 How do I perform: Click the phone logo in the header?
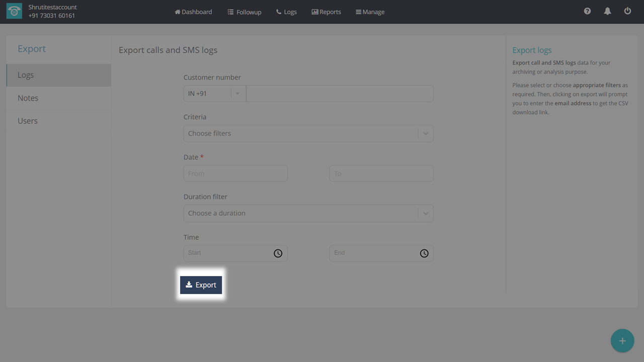pos(14,12)
